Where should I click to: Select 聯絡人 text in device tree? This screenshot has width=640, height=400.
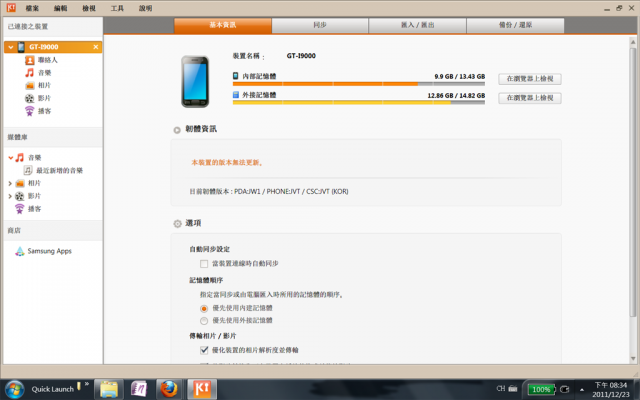[x=48, y=60]
